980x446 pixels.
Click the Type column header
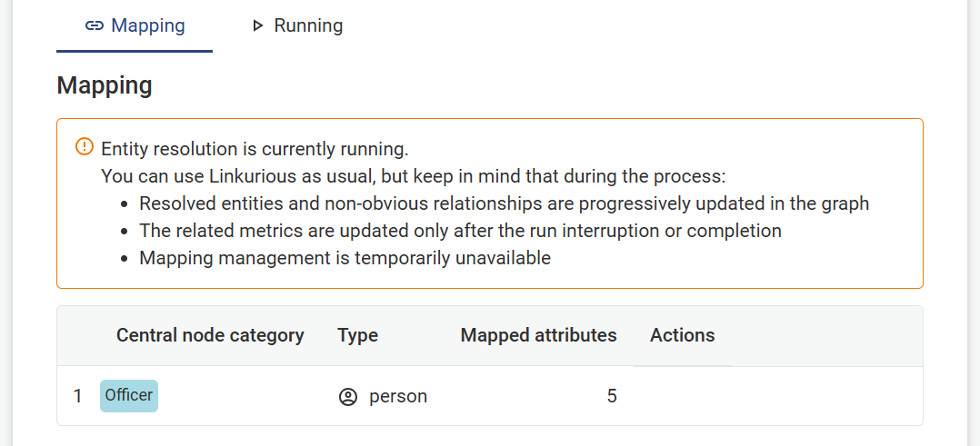358,335
